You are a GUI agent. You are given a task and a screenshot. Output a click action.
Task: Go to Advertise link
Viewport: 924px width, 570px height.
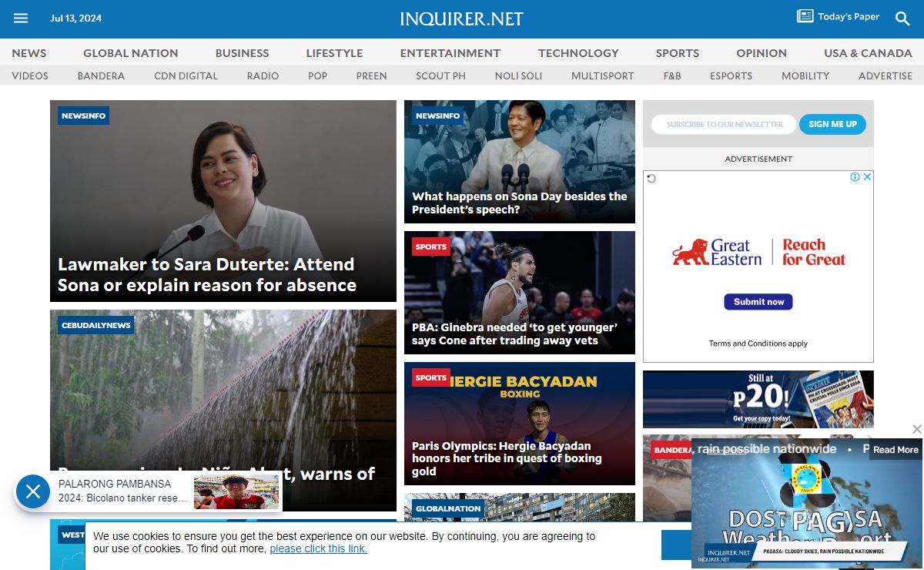coord(885,75)
